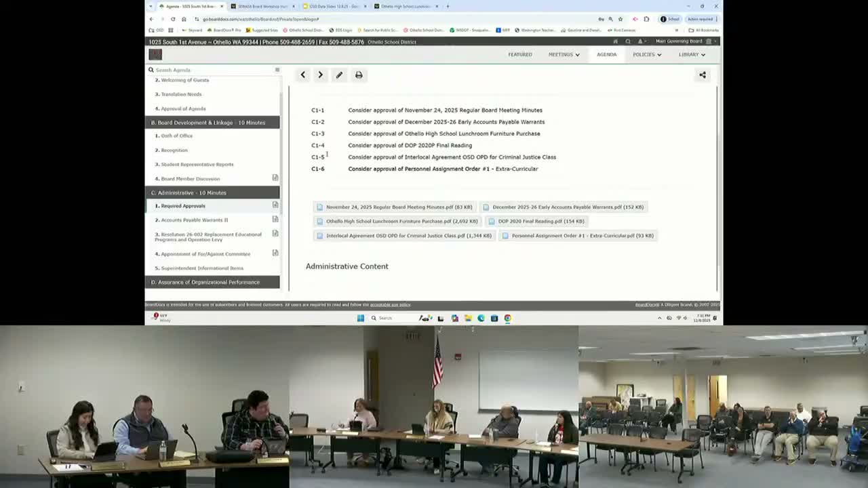This screenshot has width=868, height=488.
Task: Expand the Meetings dropdown
Action: 563,54
